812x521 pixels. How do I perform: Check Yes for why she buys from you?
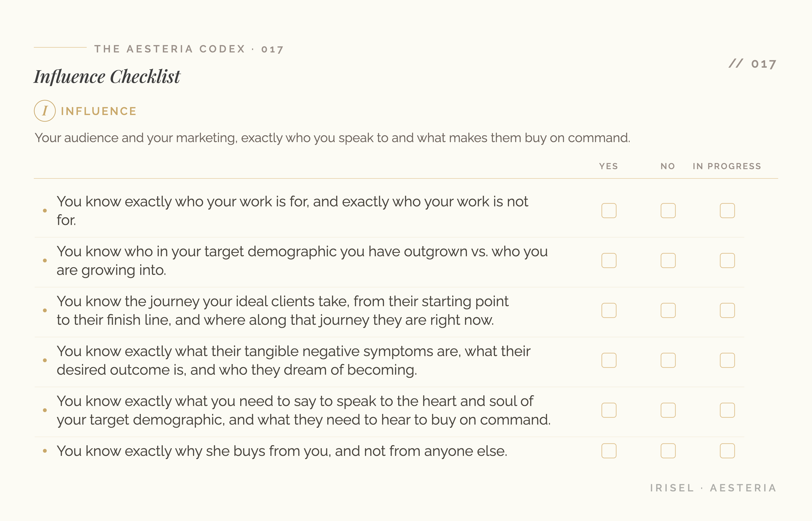click(609, 451)
